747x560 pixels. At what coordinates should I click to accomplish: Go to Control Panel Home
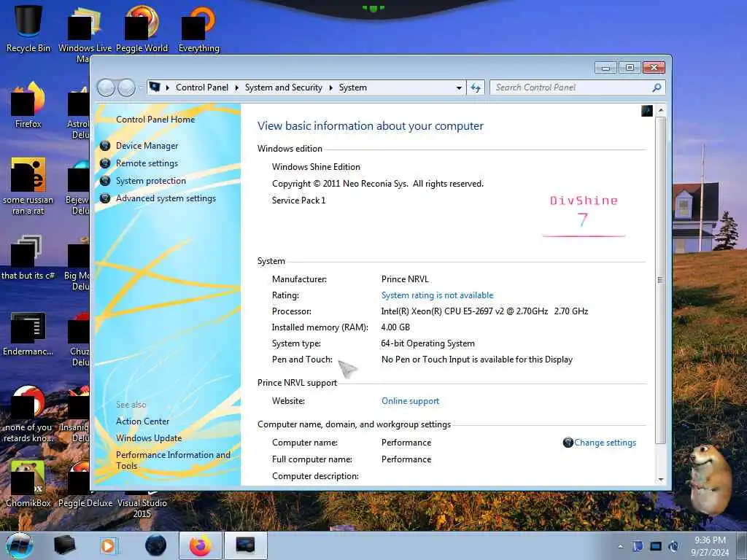pyautogui.click(x=155, y=120)
